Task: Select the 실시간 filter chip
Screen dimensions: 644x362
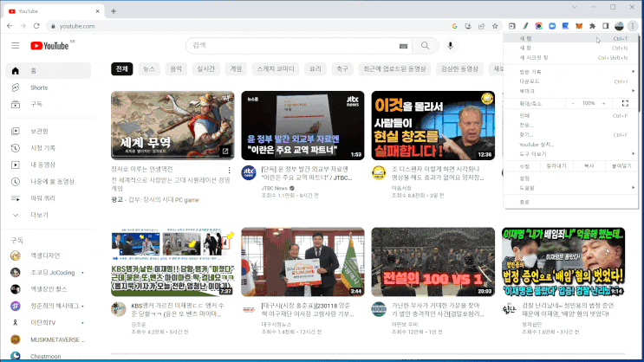Action: (x=205, y=69)
